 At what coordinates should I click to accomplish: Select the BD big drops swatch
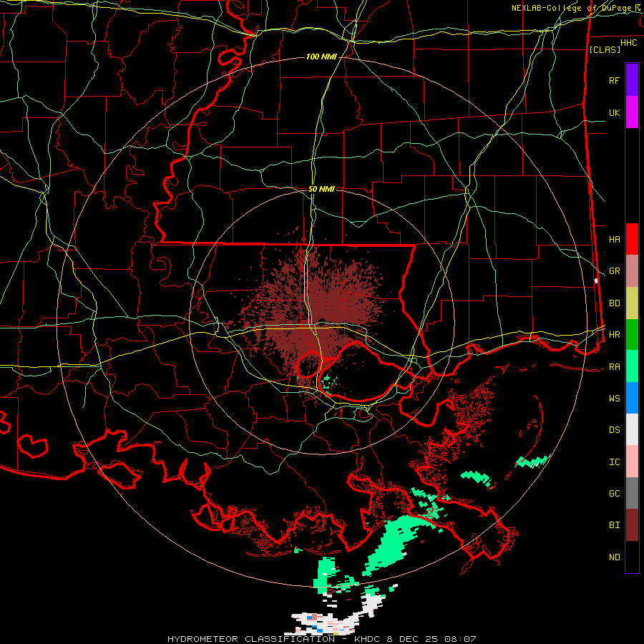[632, 303]
